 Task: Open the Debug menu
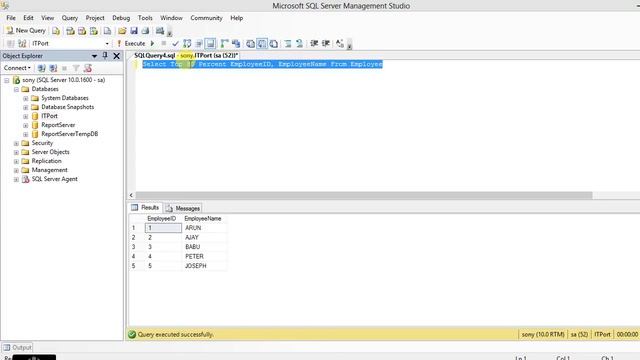pyautogui.click(x=121, y=18)
